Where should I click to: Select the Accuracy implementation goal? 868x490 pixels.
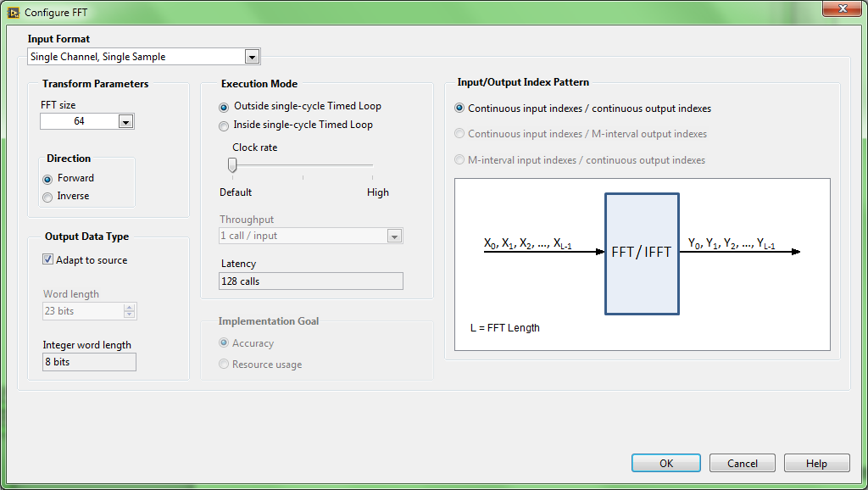224,342
